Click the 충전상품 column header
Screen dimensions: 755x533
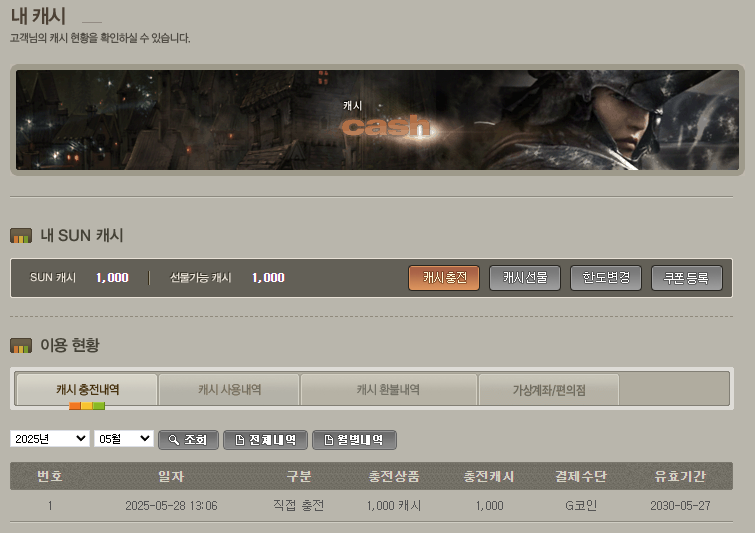394,476
